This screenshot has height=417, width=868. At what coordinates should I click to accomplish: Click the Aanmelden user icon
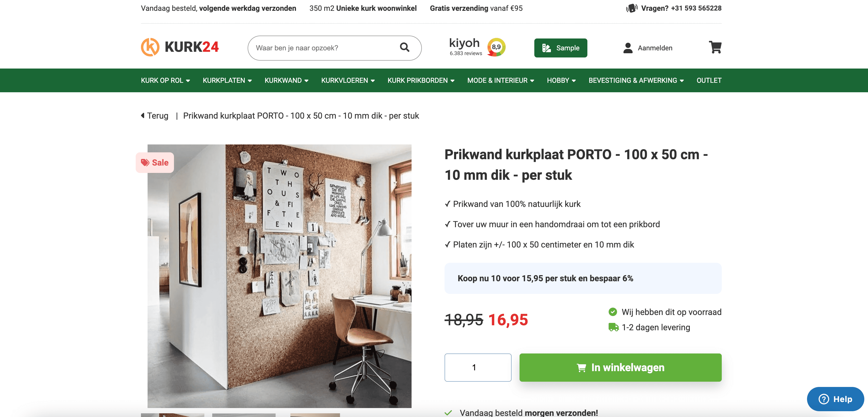coord(628,48)
